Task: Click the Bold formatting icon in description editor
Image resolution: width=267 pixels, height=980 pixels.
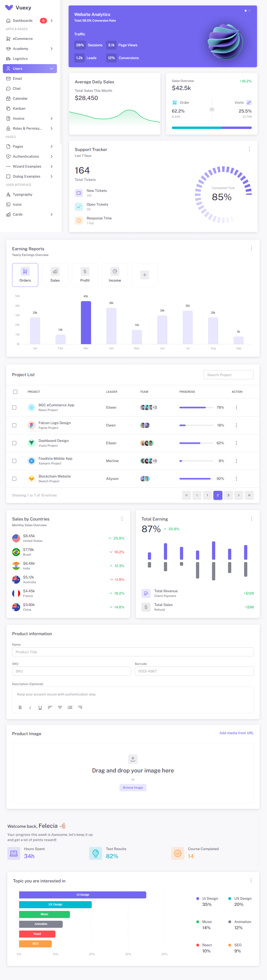Action: coord(20,707)
